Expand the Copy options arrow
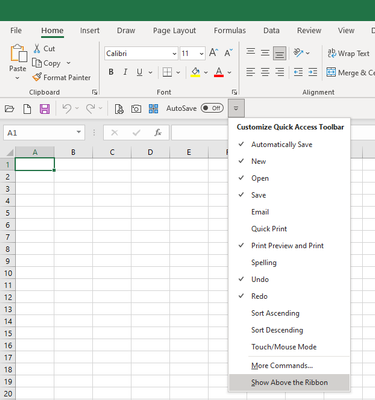The image size is (375, 400). (68, 63)
